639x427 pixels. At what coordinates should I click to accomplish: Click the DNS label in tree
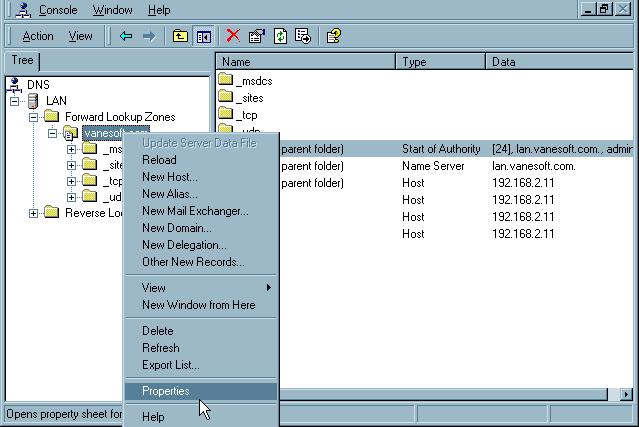click(38, 85)
